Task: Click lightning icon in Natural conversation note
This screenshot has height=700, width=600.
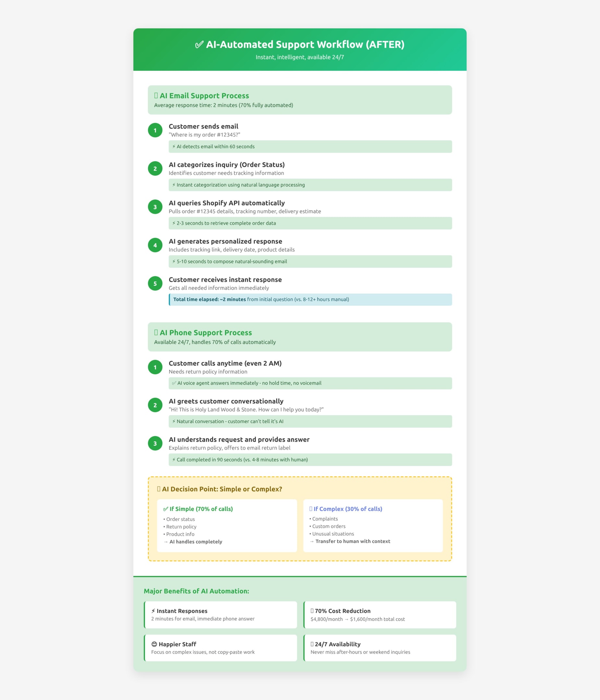Action: tap(174, 421)
